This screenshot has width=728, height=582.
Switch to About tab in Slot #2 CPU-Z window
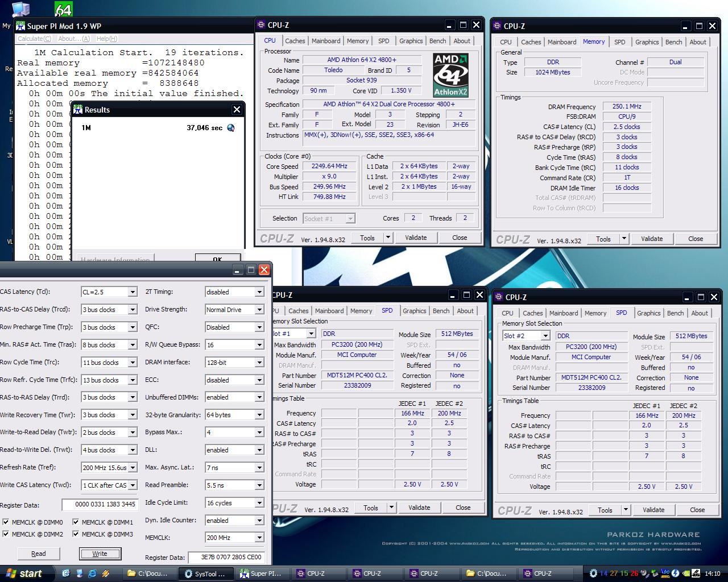(x=700, y=313)
